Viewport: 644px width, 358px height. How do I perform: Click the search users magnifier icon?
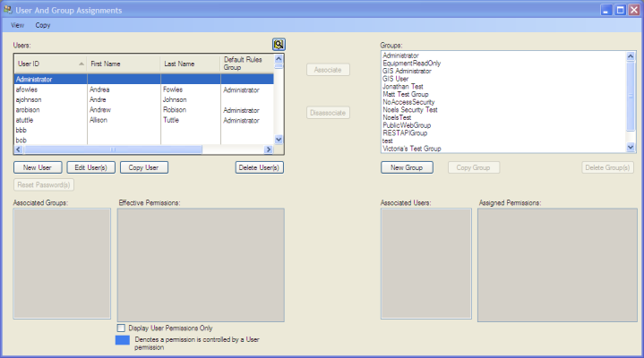(x=279, y=45)
